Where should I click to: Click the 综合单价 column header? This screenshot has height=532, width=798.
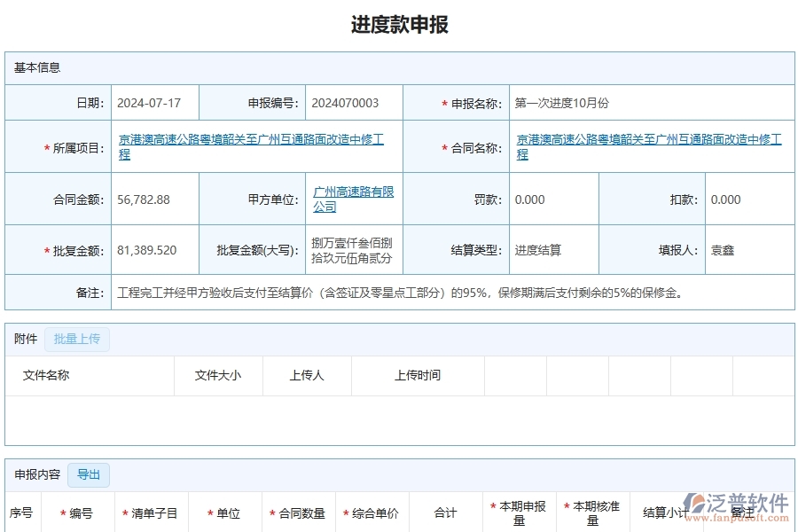[x=372, y=512]
